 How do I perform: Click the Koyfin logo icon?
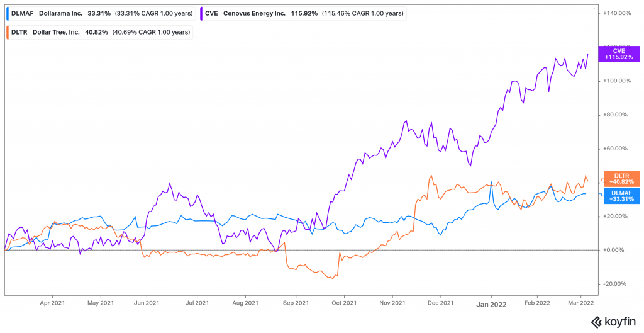tap(597, 322)
